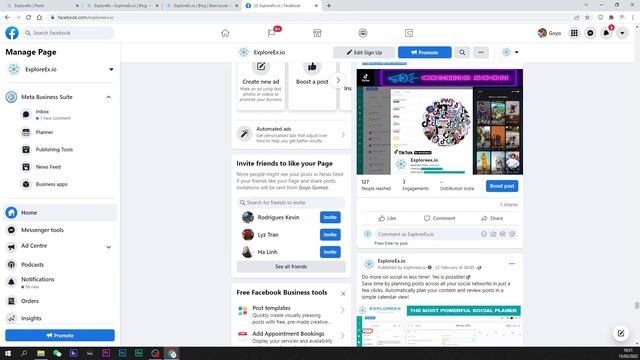Close Free Facebook Business tools card
The height and width of the screenshot is (360, 640).
tap(343, 293)
